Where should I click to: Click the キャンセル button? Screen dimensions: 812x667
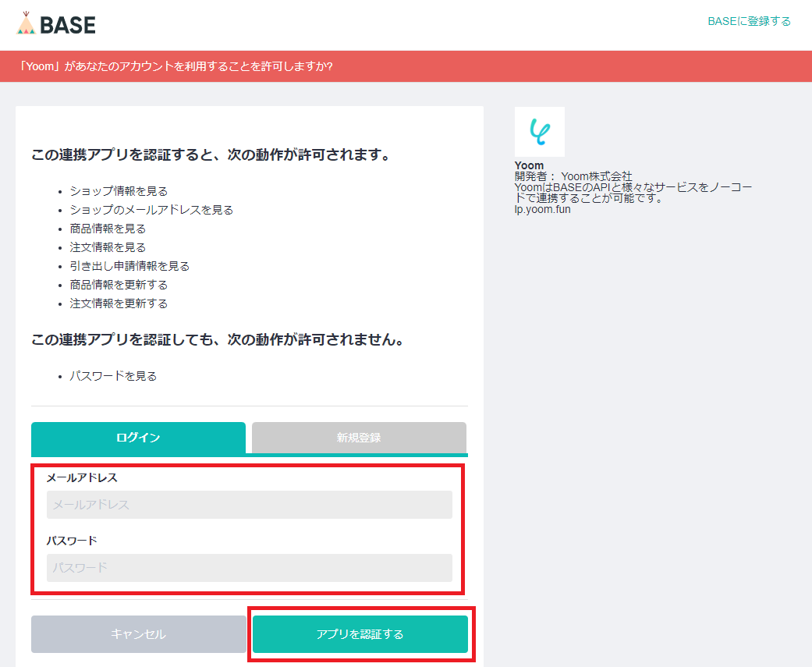pos(138,634)
